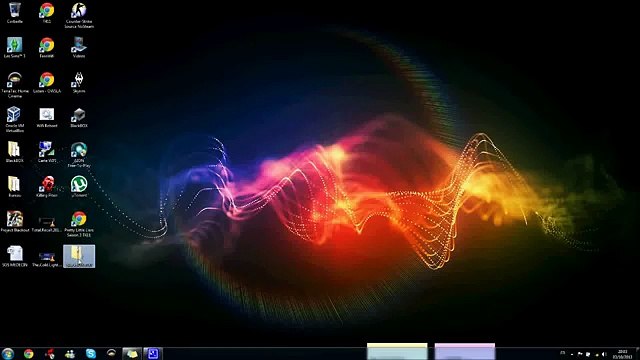Open the uTorrent desktop shortcut
This screenshot has height=360, width=640.
tap(79, 187)
